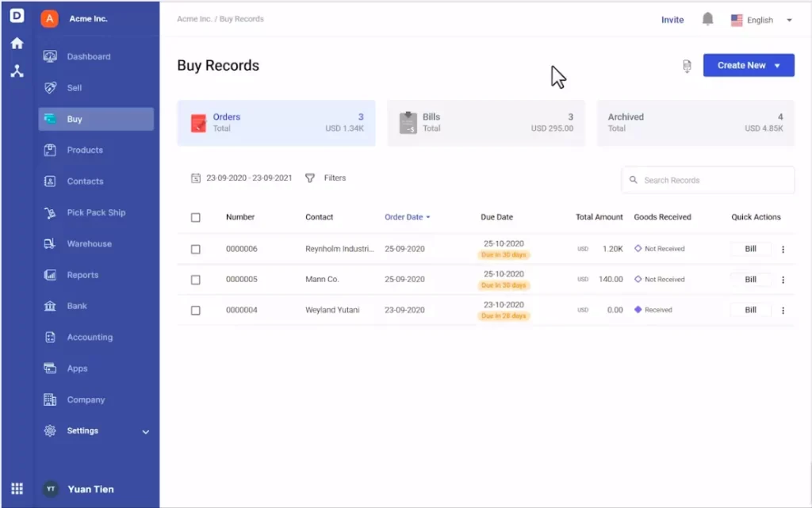Open Products section

click(96, 150)
